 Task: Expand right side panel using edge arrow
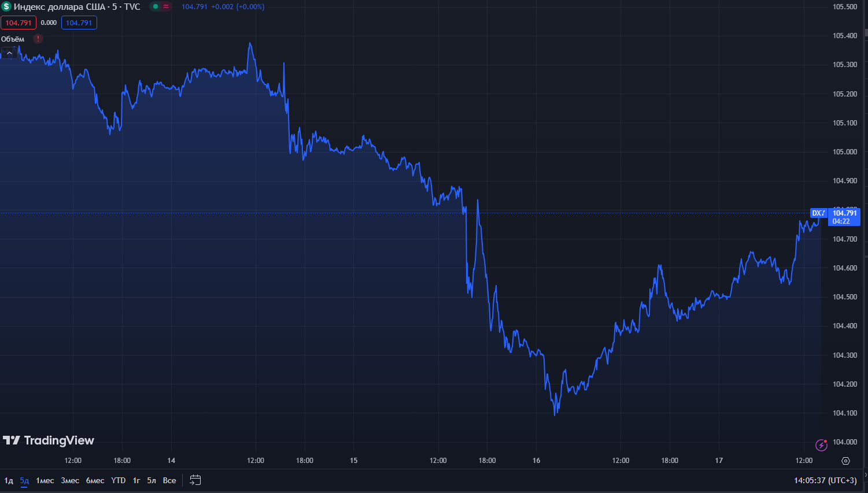click(x=865, y=475)
